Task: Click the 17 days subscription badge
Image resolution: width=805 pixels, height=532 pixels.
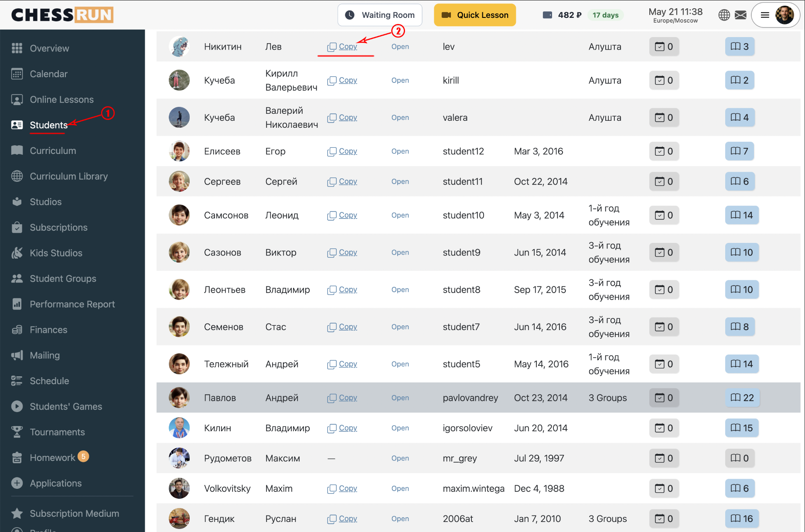Action: [605, 15]
